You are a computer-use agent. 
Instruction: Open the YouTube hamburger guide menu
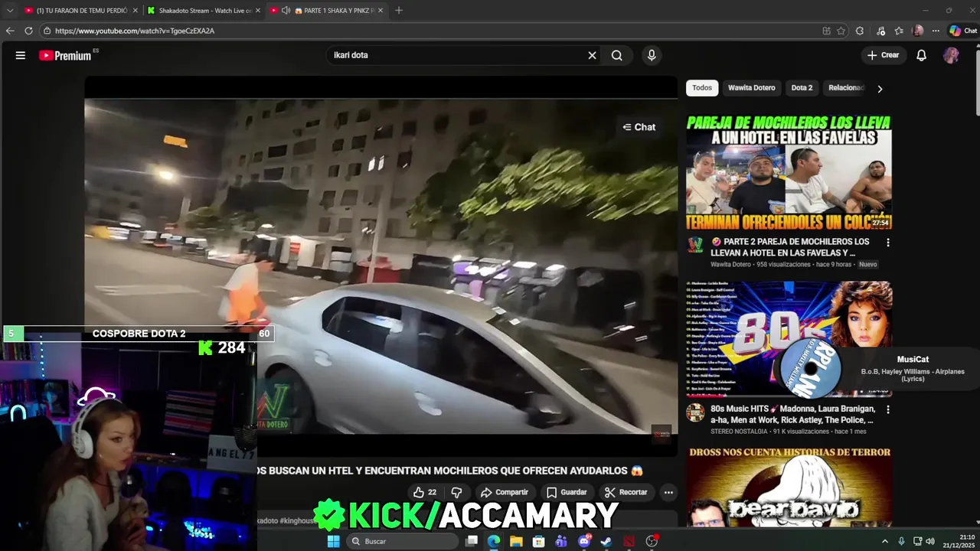coord(21,55)
